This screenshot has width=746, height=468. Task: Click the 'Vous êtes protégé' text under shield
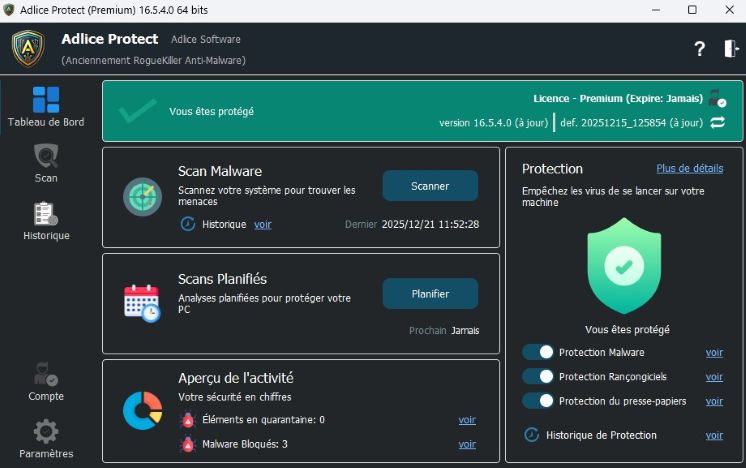(x=627, y=330)
